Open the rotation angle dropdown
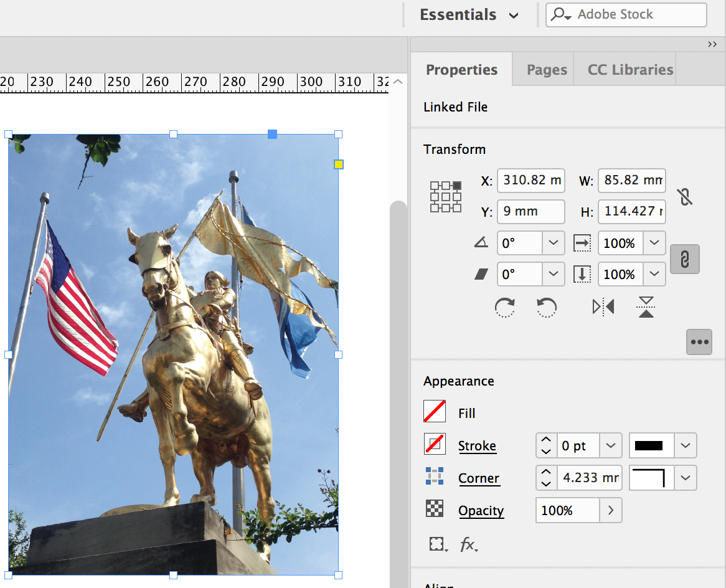Image resolution: width=726 pixels, height=588 pixels. (x=554, y=243)
